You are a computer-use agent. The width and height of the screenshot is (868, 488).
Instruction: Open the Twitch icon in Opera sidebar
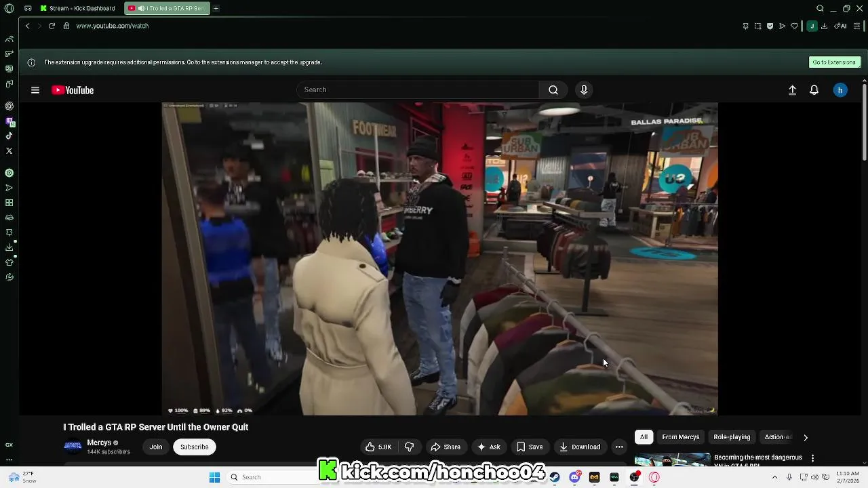point(9,121)
